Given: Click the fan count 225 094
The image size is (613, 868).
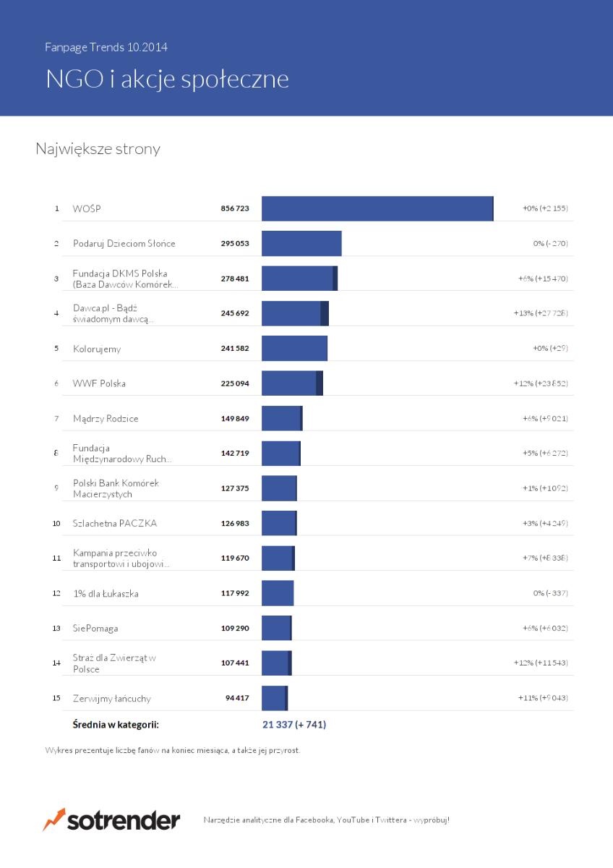Looking at the screenshot, I should [x=235, y=383].
